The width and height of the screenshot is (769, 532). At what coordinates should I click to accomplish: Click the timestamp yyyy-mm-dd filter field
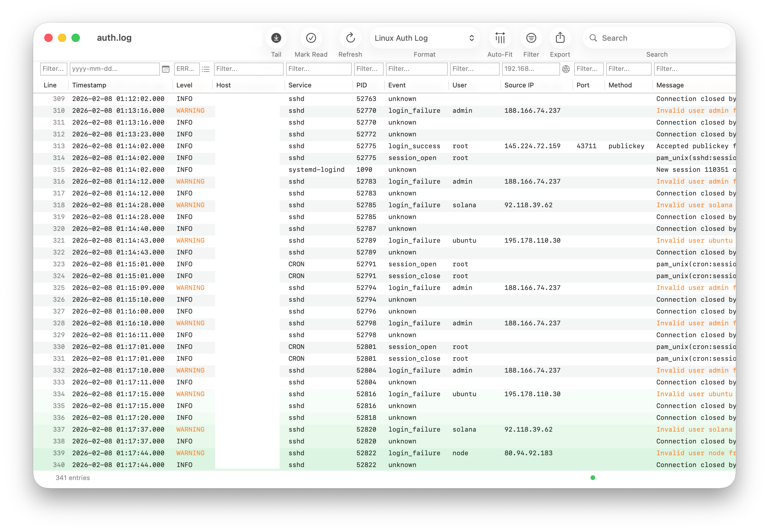coord(114,69)
